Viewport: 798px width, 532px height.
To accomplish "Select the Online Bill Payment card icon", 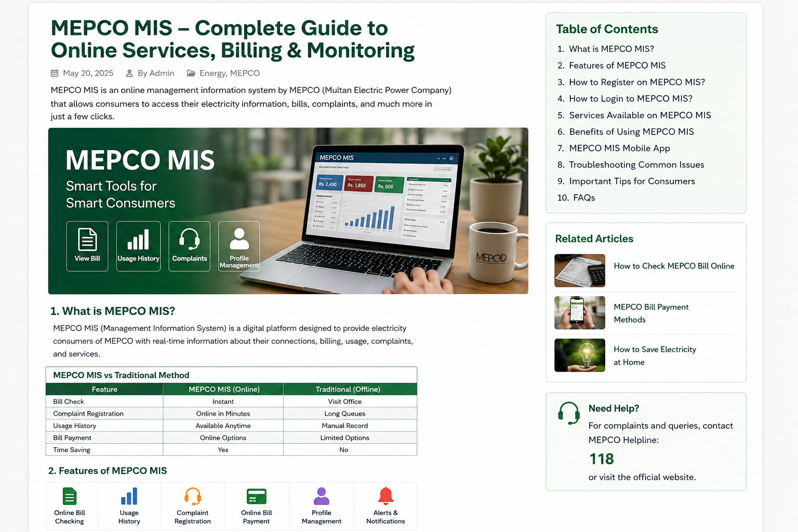I will pos(257,497).
